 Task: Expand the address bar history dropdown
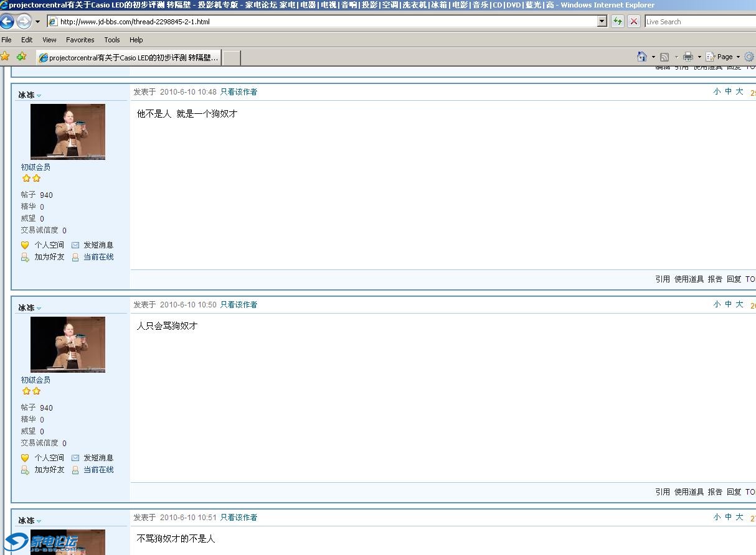(x=602, y=22)
